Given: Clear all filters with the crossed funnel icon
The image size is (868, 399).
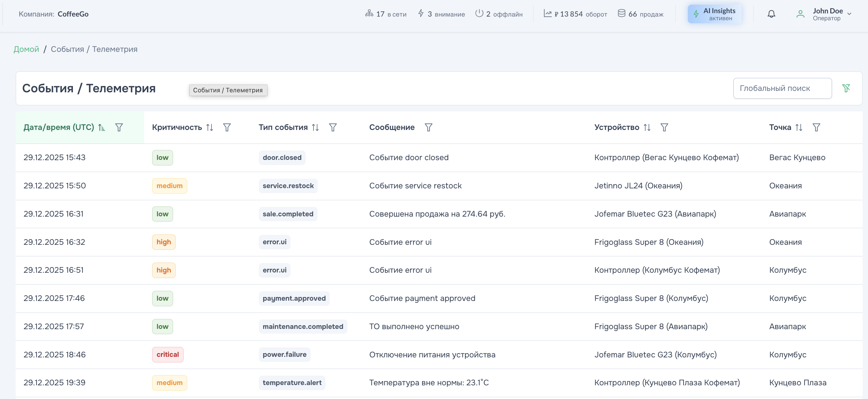Looking at the screenshot, I should 846,88.
